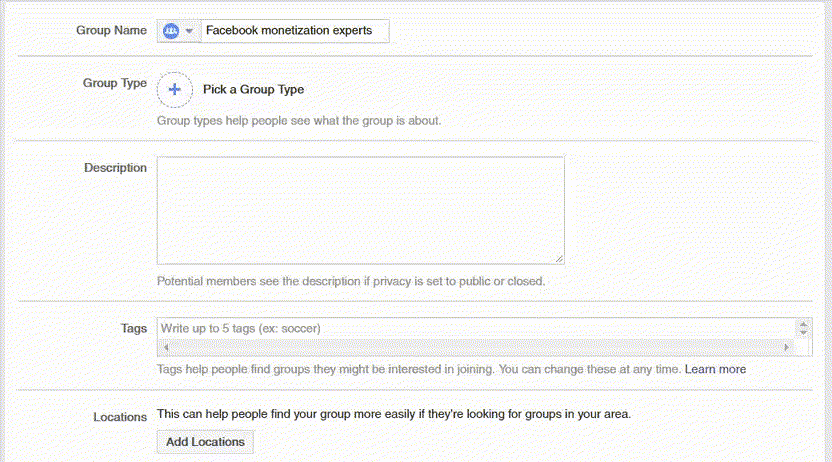Select the 'Pick a Group Type' label
832x462 pixels.
(253, 89)
